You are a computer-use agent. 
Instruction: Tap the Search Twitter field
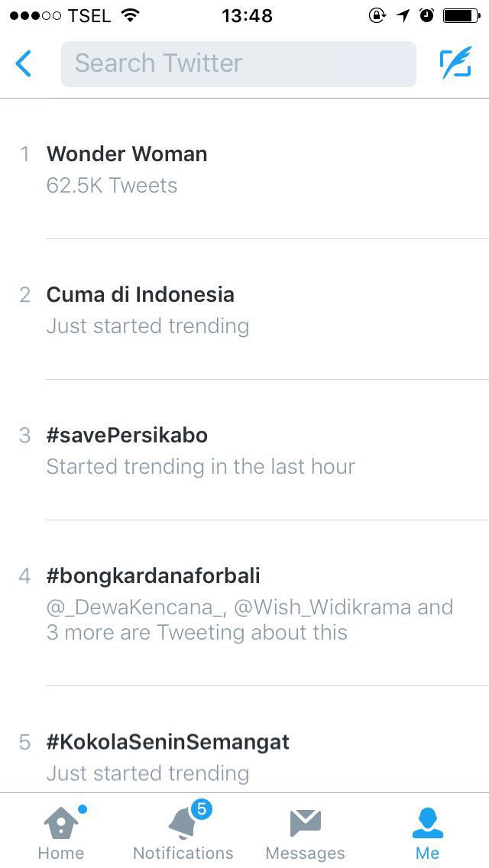[x=238, y=63]
